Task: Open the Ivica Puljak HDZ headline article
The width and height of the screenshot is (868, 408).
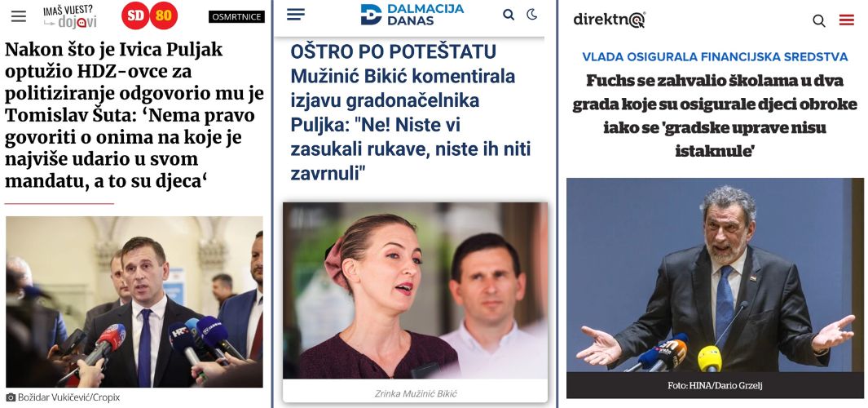Action: point(134,115)
